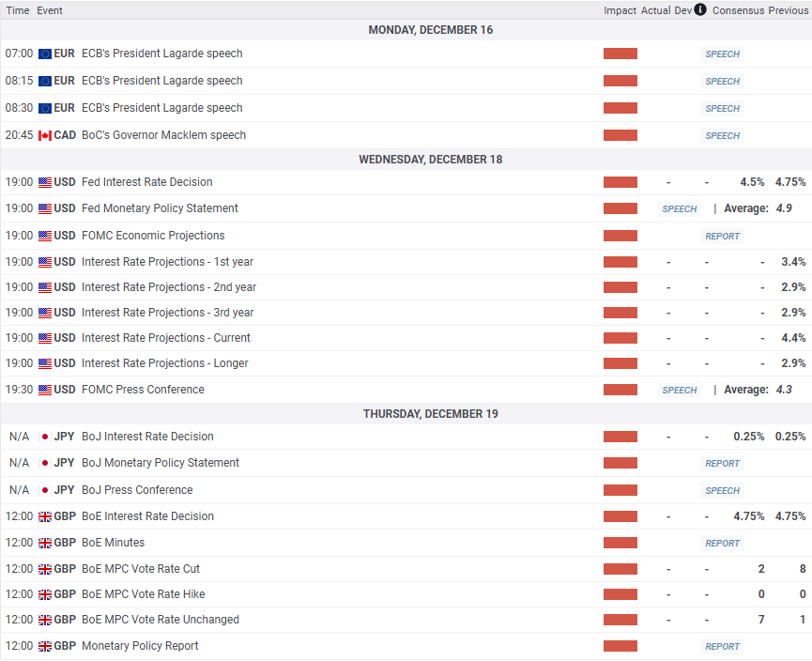Open Fed Interest Rate Decision event
The image size is (812, 661).
147,182
